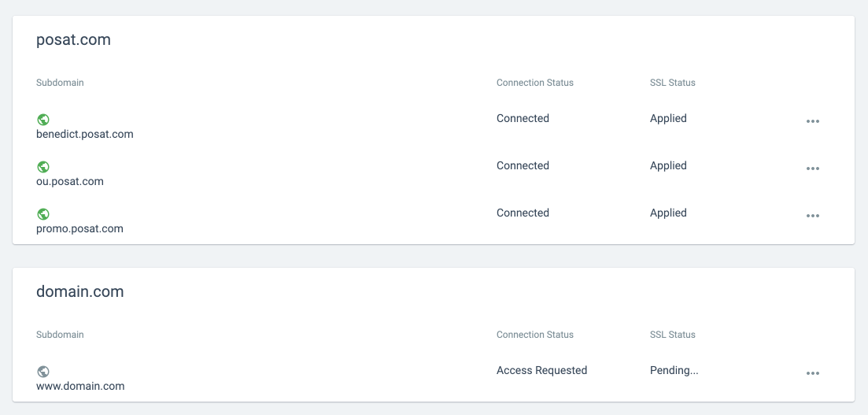Click the Access Requested connection status
Screen dimensions: 868x415
pyautogui.click(x=541, y=370)
